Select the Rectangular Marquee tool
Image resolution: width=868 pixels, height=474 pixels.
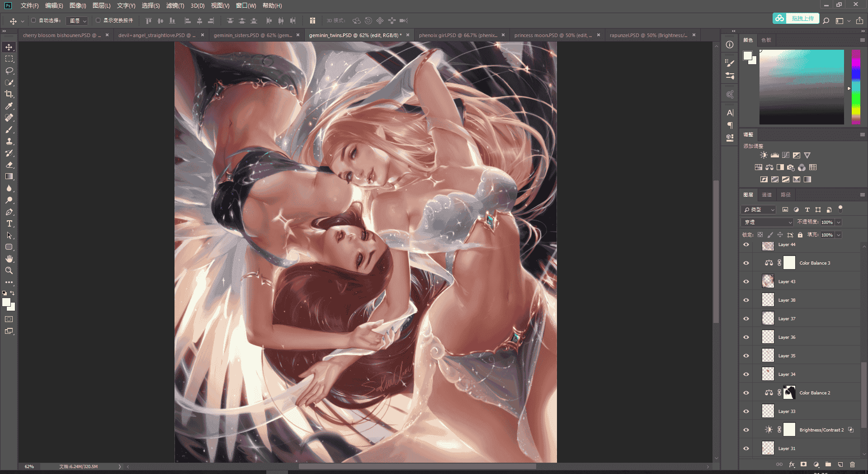9,59
